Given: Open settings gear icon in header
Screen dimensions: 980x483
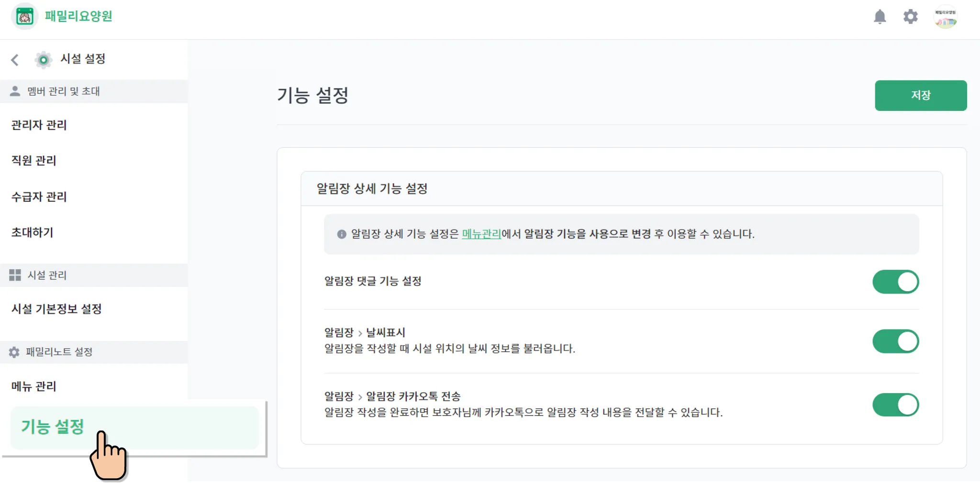Looking at the screenshot, I should pyautogui.click(x=910, y=17).
